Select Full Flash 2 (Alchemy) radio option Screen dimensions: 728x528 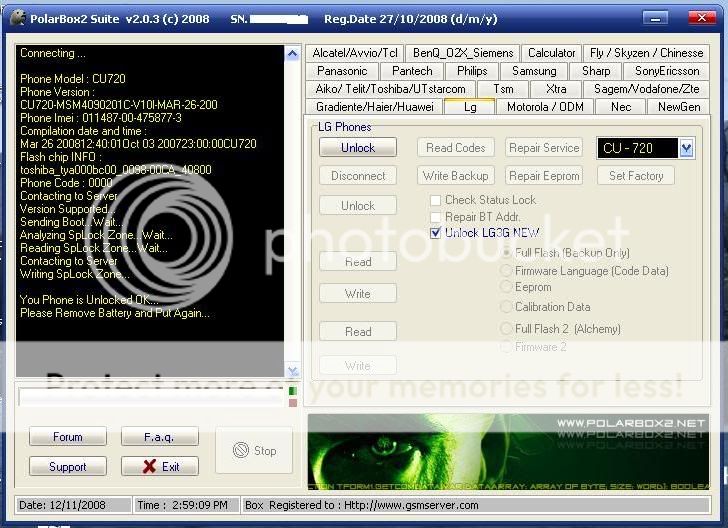pos(506,329)
